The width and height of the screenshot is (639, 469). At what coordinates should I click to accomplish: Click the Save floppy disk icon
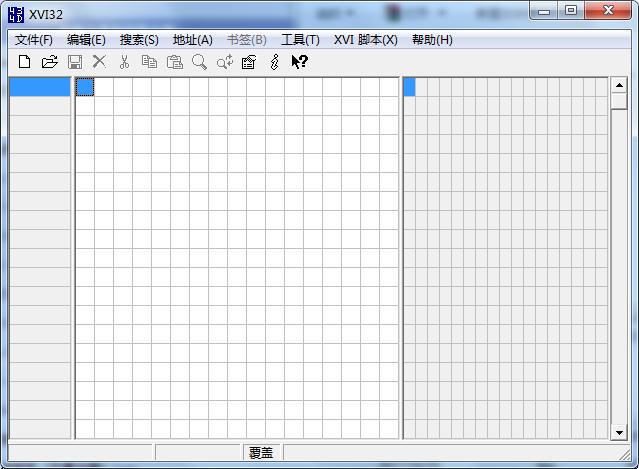coord(75,62)
